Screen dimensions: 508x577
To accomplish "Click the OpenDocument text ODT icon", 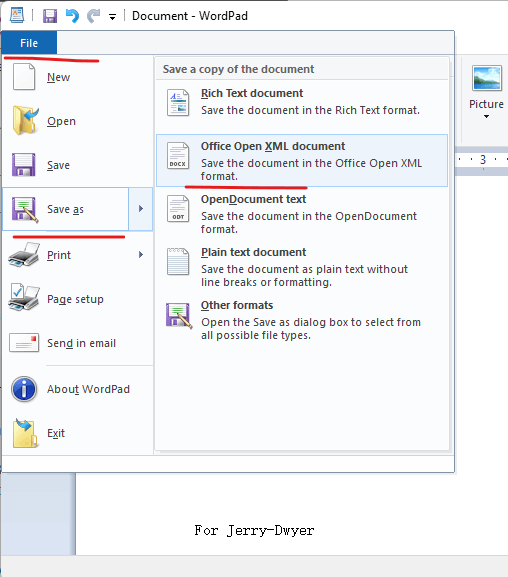I will (178, 208).
